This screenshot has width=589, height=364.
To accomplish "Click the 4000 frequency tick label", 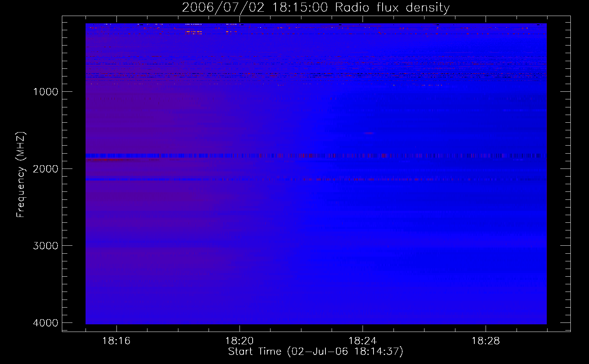I will [46, 323].
